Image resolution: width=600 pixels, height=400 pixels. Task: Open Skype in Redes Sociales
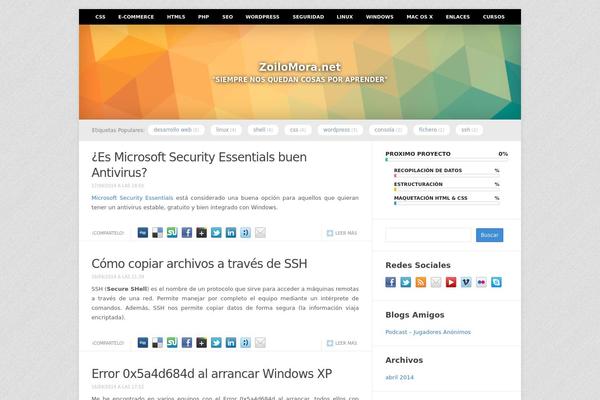click(496, 282)
